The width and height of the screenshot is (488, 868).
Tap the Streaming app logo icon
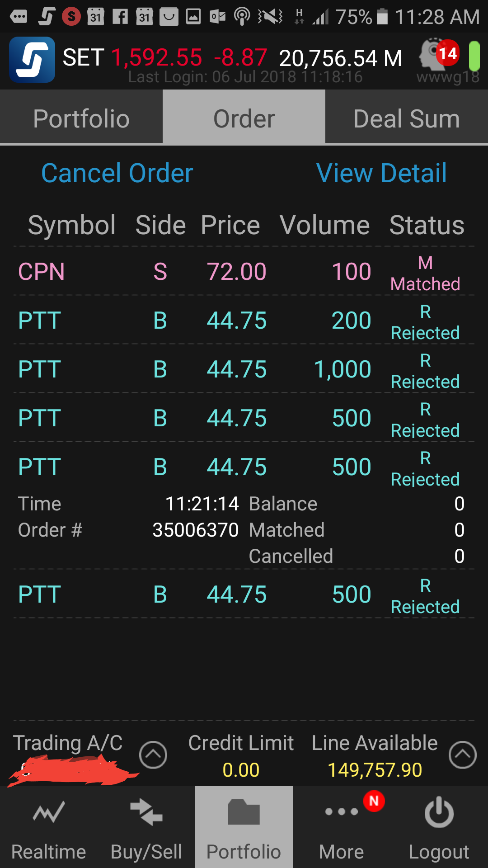[x=32, y=60]
